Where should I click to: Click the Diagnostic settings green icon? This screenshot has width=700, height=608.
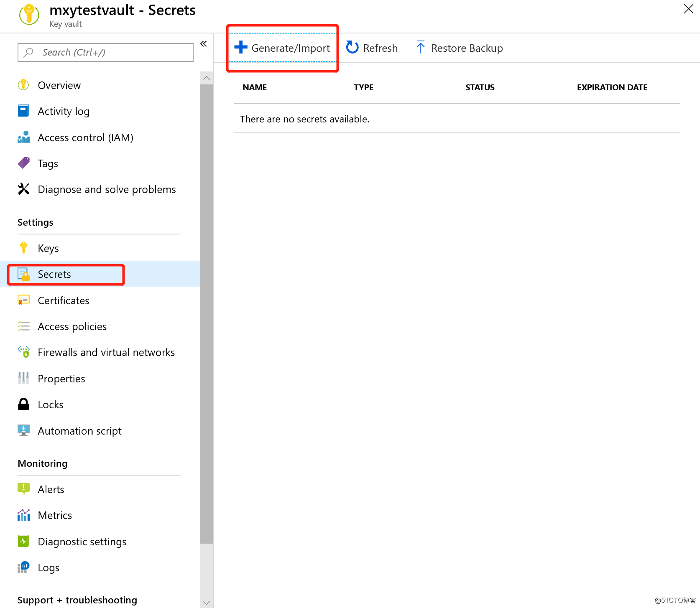click(23, 541)
